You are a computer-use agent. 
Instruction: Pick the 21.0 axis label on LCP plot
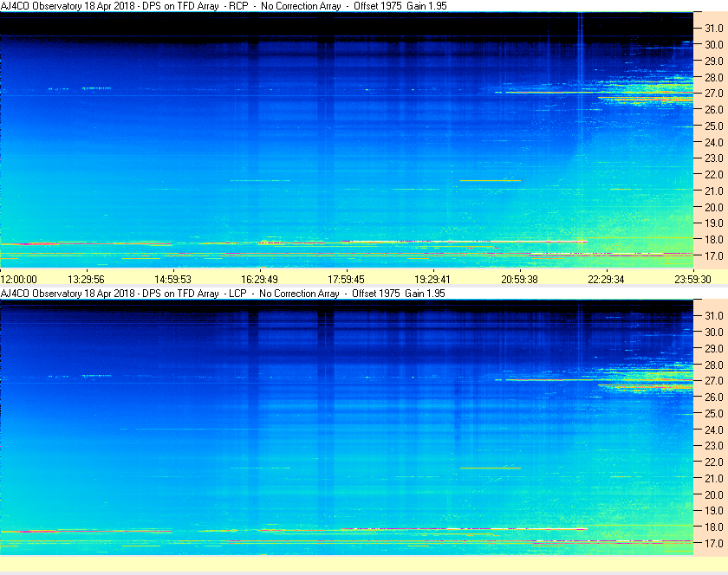pos(714,479)
